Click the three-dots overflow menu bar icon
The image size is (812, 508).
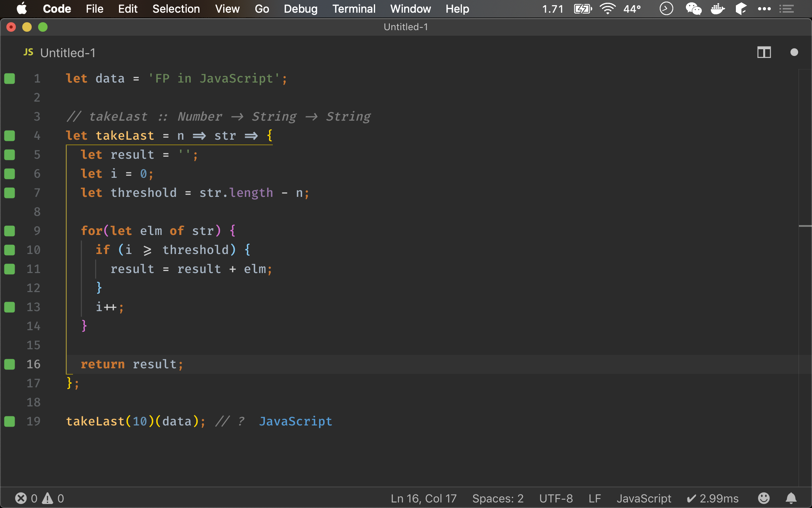(x=764, y=9)
